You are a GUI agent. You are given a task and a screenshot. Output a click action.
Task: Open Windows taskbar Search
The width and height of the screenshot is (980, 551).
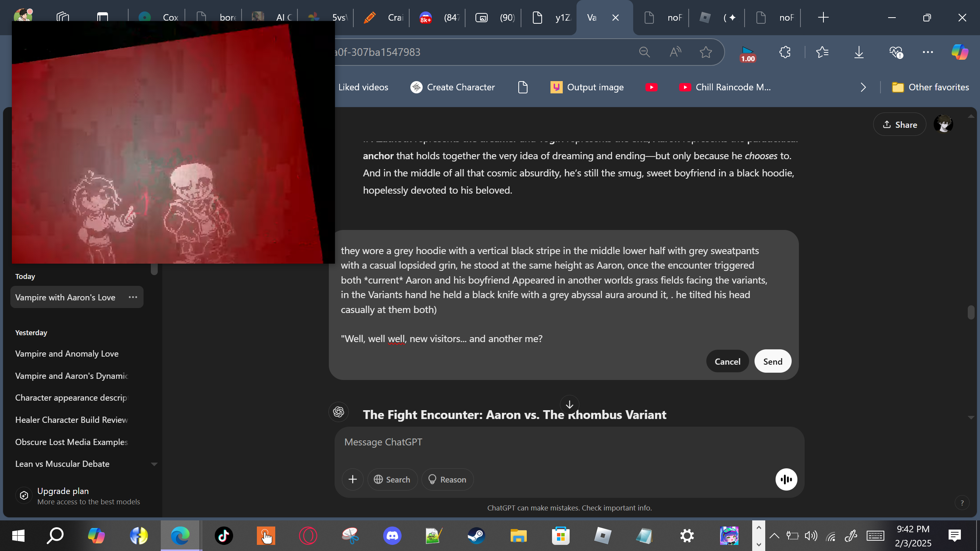[55, 536]
